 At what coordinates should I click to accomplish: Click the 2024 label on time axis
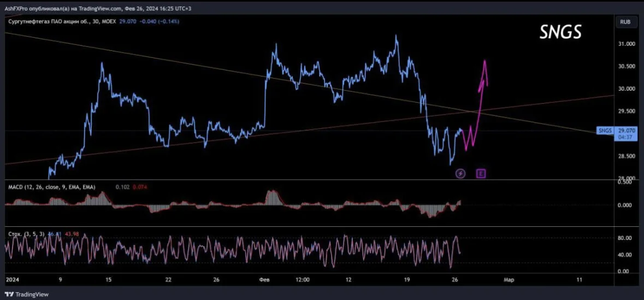11,280
